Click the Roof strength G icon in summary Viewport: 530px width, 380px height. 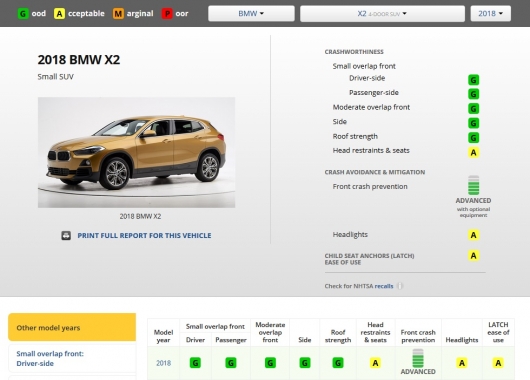click(473, 138)
